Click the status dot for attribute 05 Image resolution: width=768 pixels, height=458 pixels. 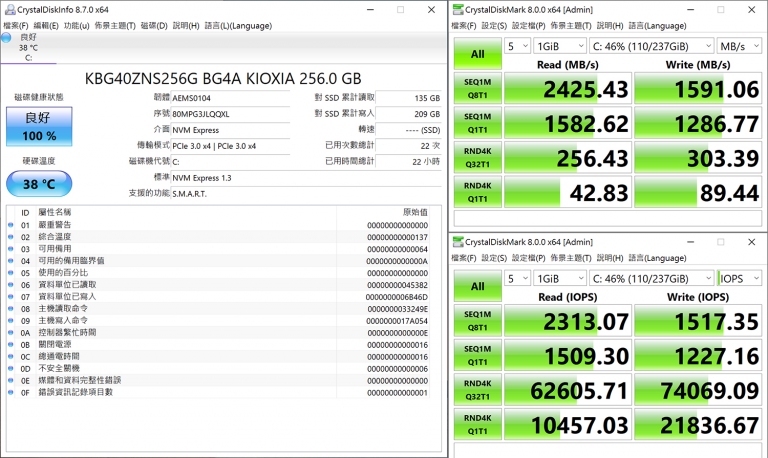(11, 273)
